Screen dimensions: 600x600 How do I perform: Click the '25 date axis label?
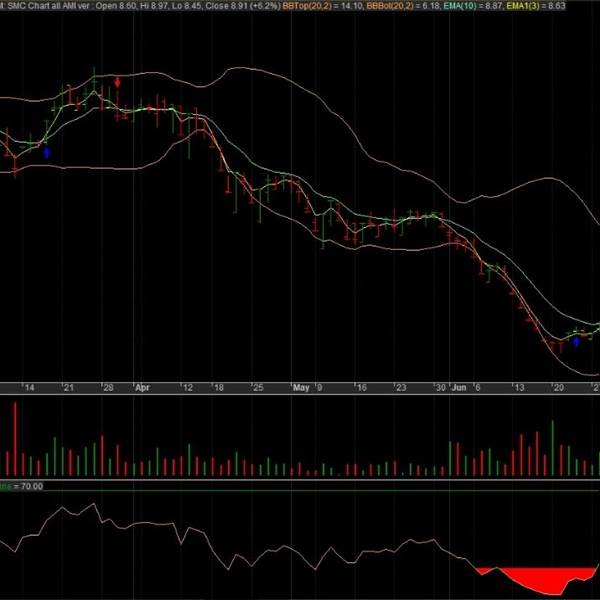[258, 388]
